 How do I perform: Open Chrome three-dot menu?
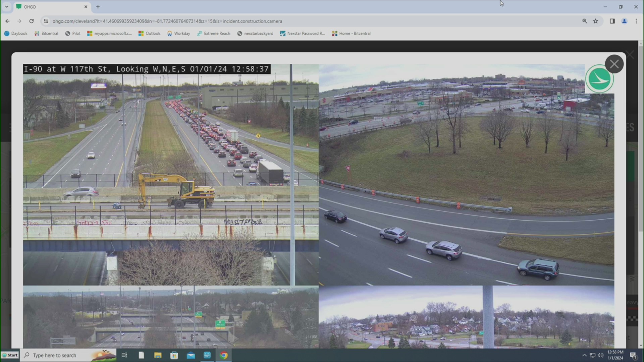[636, 21]
